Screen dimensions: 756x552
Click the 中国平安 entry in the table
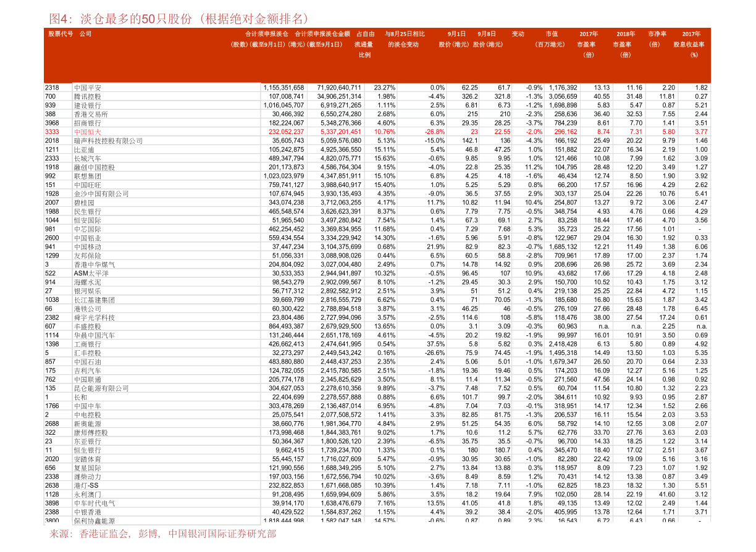tap(87, 88)
